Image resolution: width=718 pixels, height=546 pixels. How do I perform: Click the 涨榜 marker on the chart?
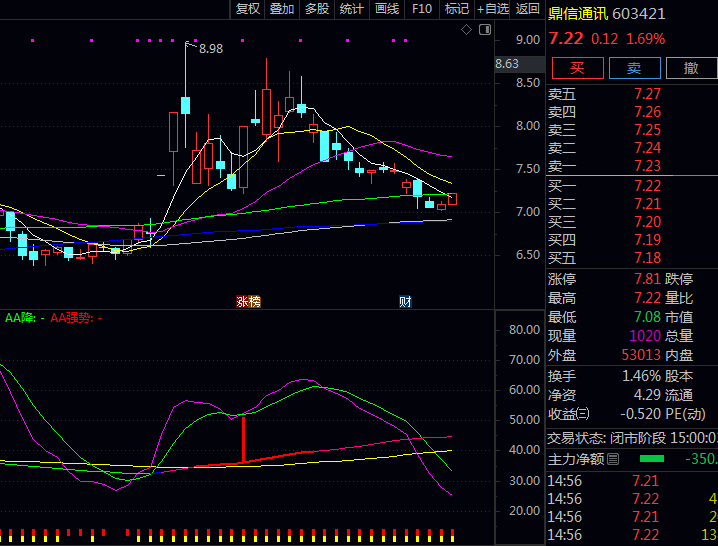(x=247, y=301)
